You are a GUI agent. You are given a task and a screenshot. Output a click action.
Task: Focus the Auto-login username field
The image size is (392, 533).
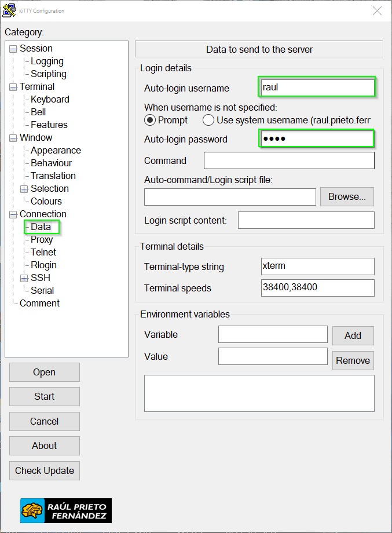(x=317, y=87)
